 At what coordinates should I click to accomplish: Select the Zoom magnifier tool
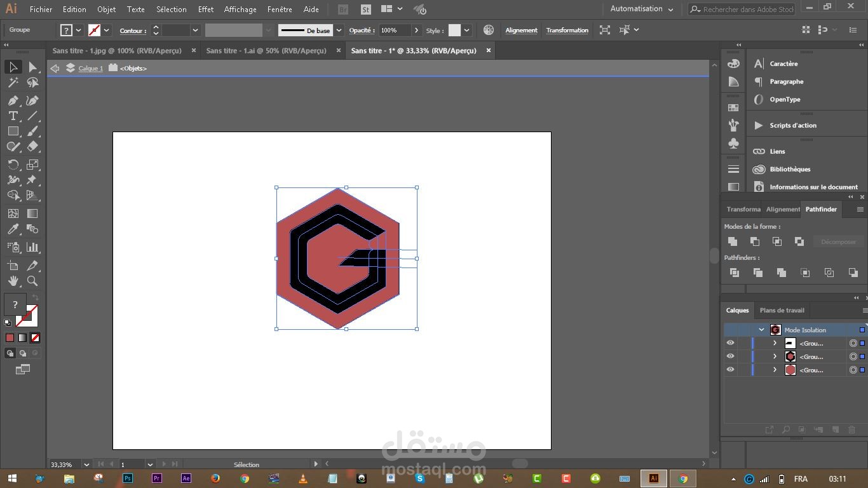32,281
